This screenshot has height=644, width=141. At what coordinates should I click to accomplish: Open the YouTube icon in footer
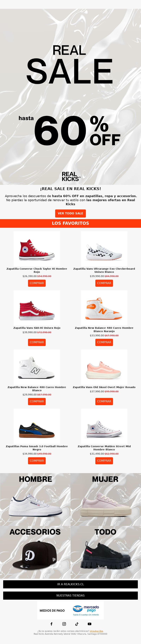click(89, 624)
